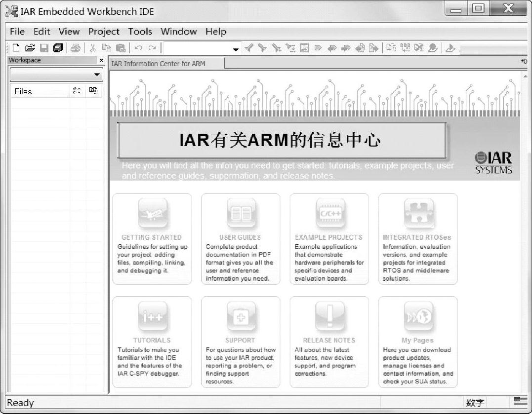Click the Cut scissors icon
Image resolution: width=532 pixels, height=414 pixels.
(x=92, y=48)
